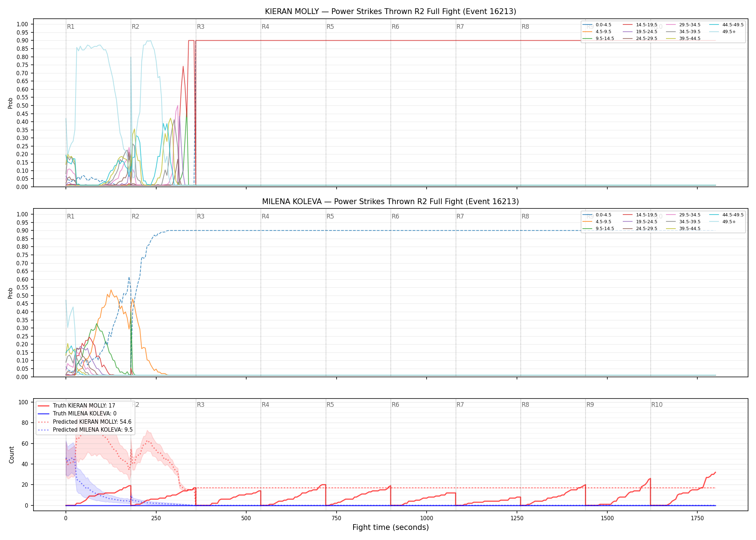Click the Fight time (seconds) axis label

click(391, 527)
